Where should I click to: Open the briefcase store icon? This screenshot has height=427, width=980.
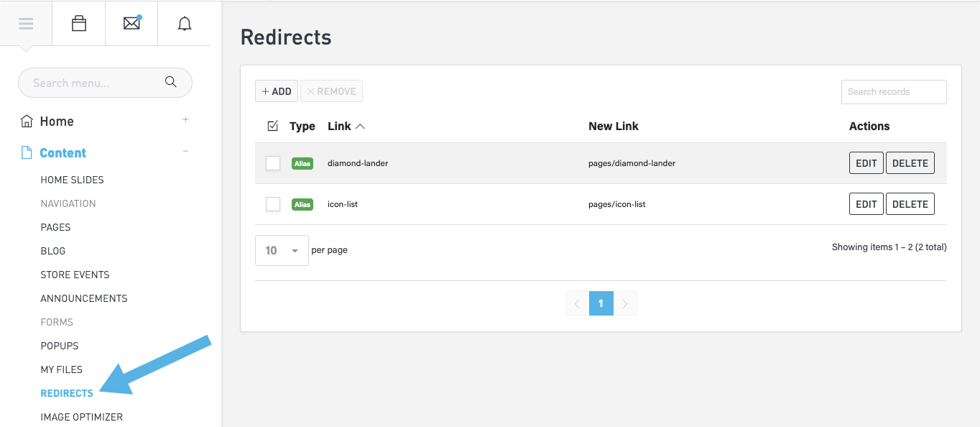79,24
